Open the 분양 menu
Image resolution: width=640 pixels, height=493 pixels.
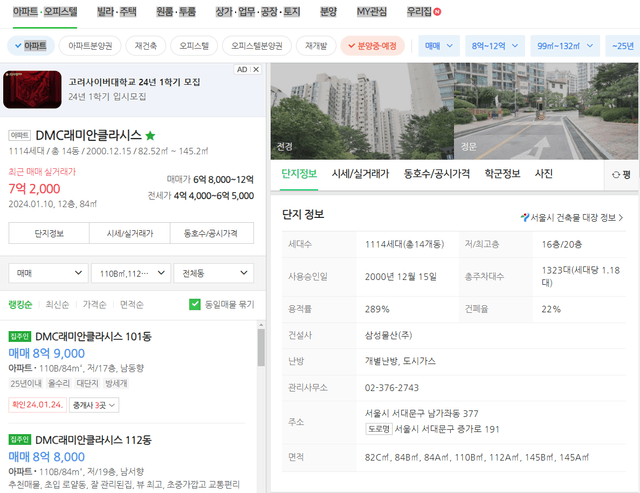tap(328, 12)
